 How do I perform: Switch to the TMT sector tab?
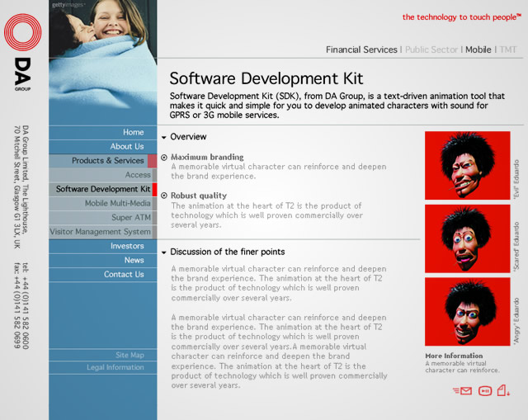[x=508, y=50]
